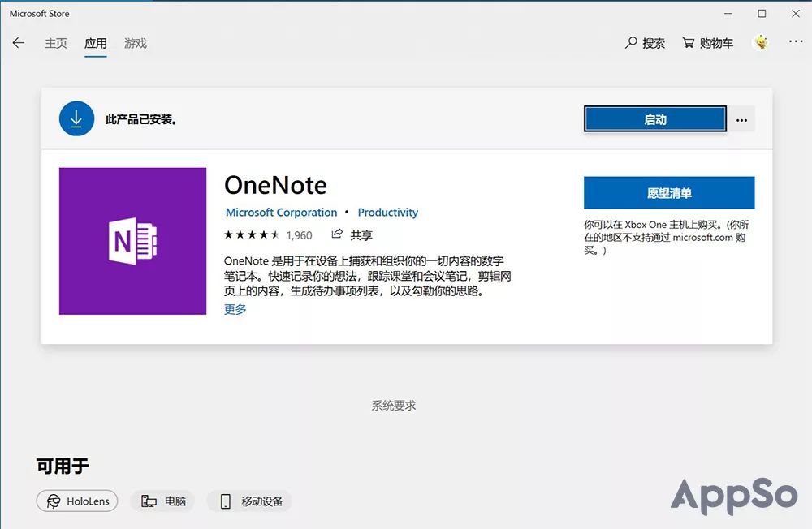812x529 pixels.
Task: Click the blue download arrow icon
Action: point(76,118)
